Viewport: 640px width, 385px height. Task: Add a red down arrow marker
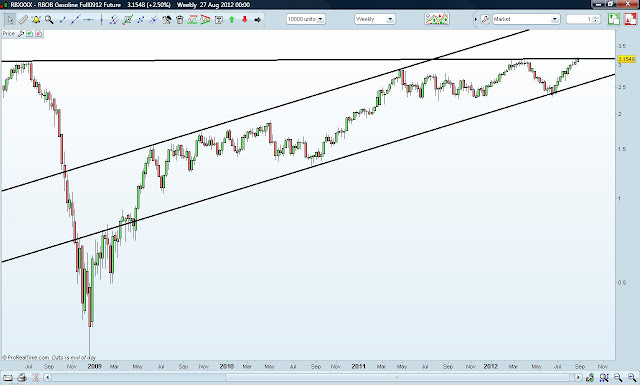pyautogui.click(x=244, y=20)
